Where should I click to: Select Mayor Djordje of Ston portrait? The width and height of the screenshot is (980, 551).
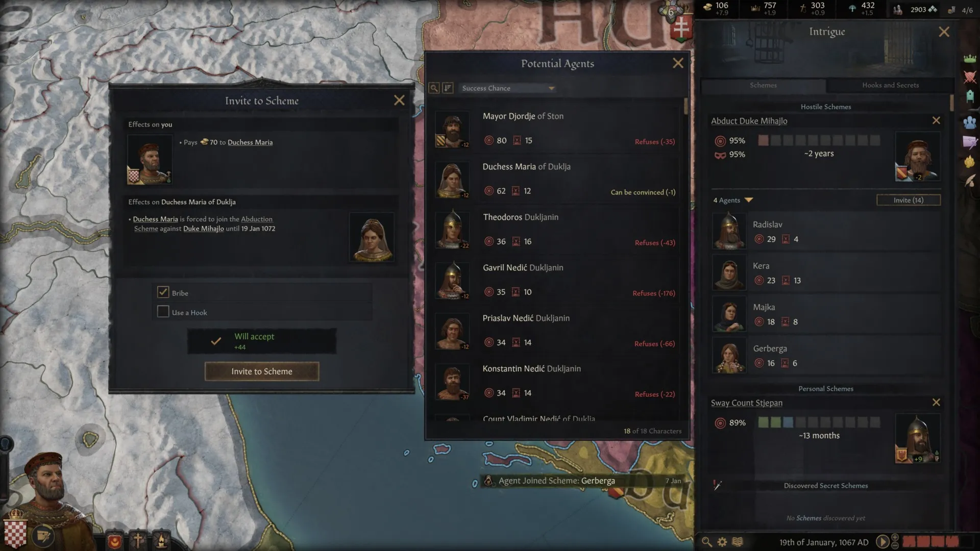pyautogui.click(x=452, y=129)
